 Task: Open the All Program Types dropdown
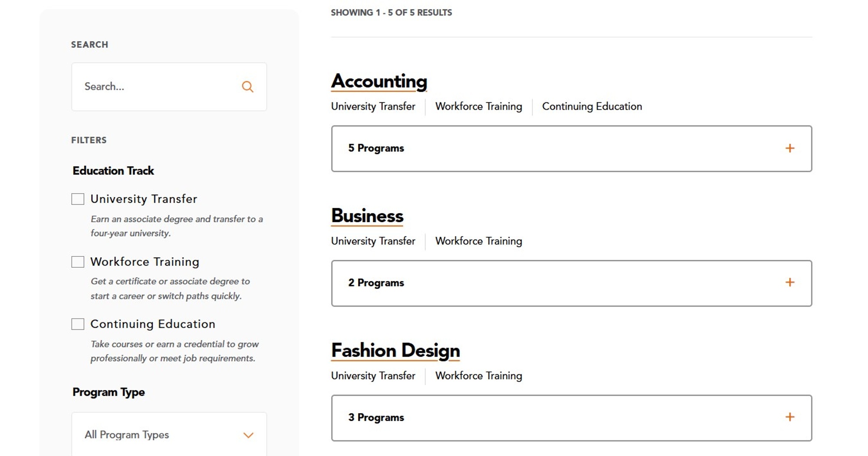pyautogui.click(x=168, y=434)
